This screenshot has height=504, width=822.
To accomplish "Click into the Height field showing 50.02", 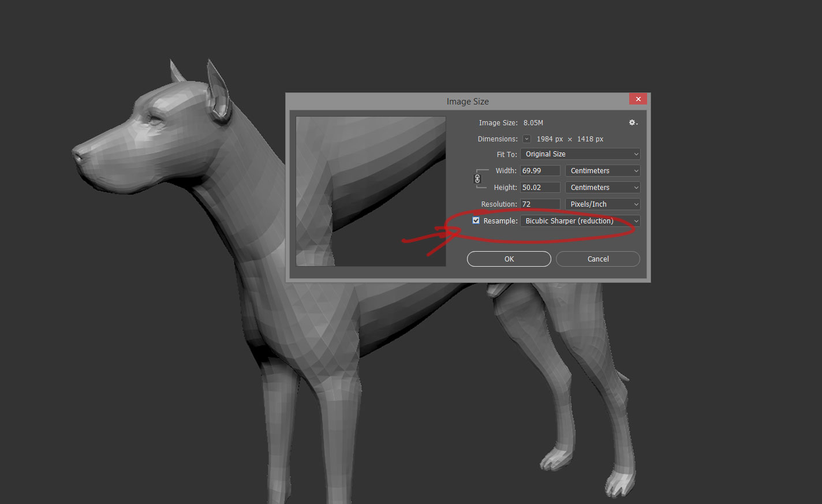I will 540,188.
